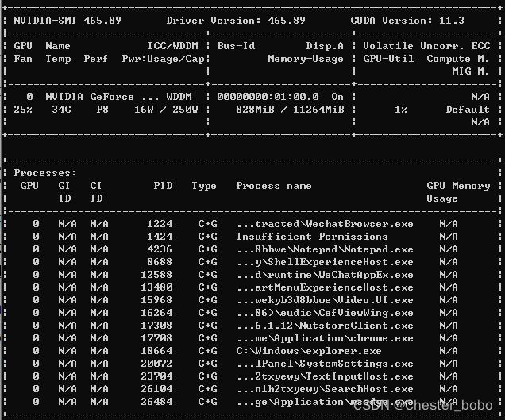Click PID 12588 in the process list
505x420 pixels.
tap(156, 275)
